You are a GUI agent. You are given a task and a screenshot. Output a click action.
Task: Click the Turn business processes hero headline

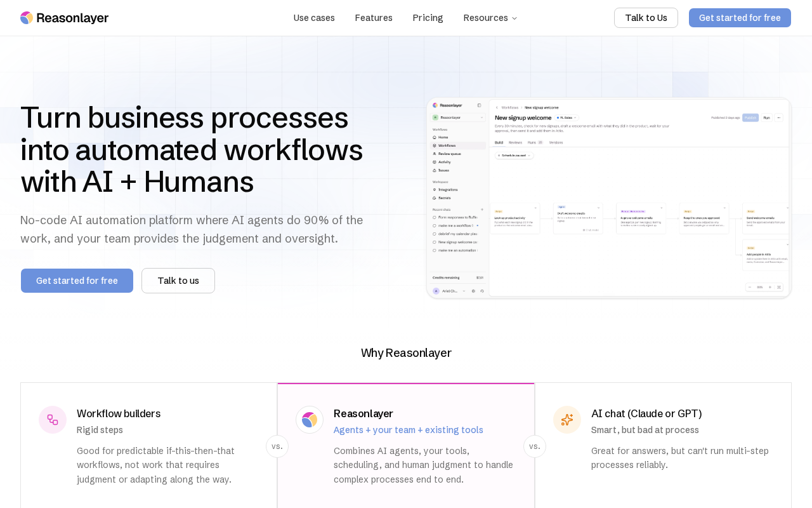point(192,149)
